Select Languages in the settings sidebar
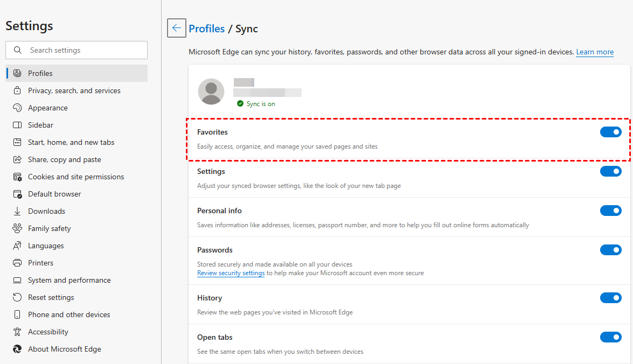The height and width of the screenshot is (364, 633). 46,246
